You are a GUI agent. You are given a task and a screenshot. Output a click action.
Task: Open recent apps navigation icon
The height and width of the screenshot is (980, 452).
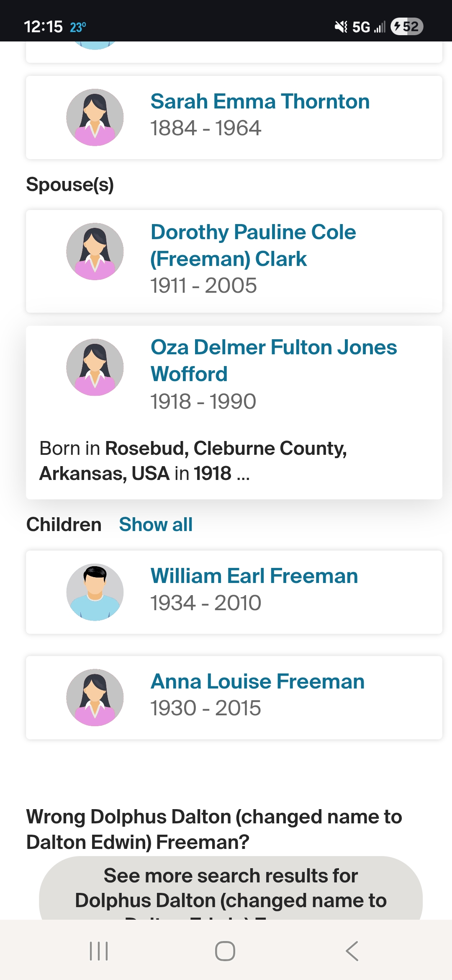point(99,951)
